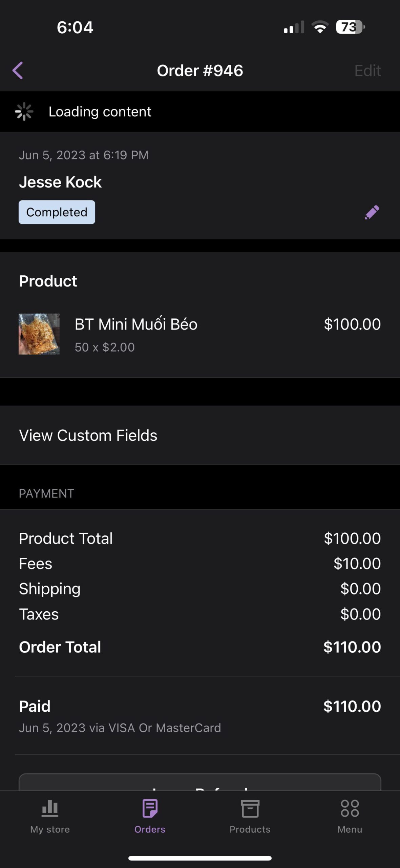Viewport: 400px width, 868px height.
Task: Tap the battery indicator in status bar
Action: coord(350,27)
